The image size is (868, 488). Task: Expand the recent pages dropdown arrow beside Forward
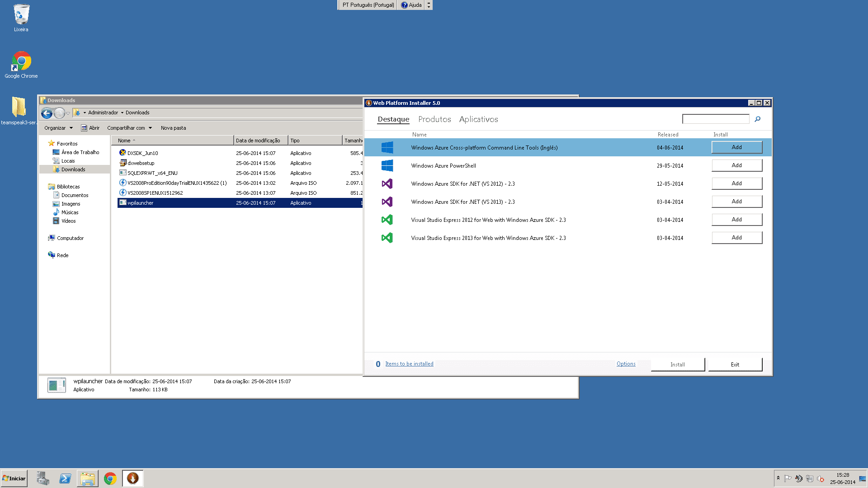coord(68,113)
